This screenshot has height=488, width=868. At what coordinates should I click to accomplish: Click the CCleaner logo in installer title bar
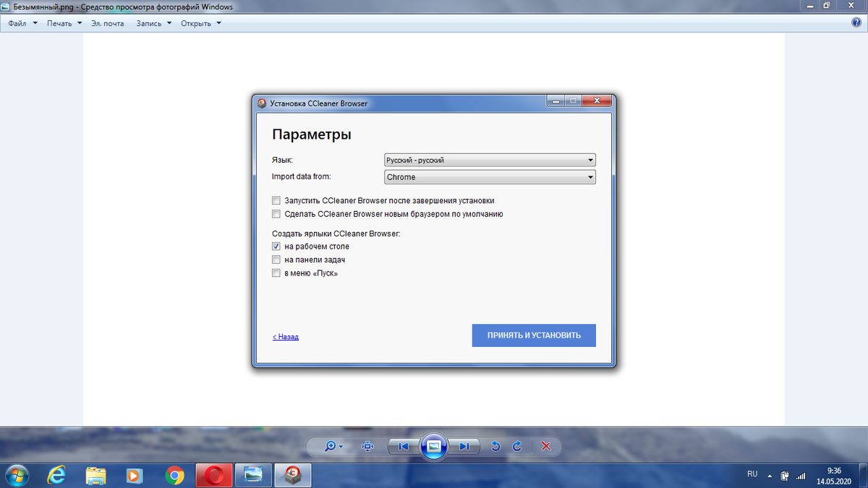[262, 103]
